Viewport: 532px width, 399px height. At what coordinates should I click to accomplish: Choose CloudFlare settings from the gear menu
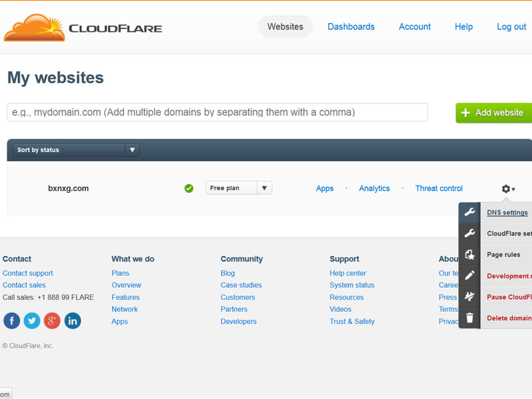(x=509, y=233)
